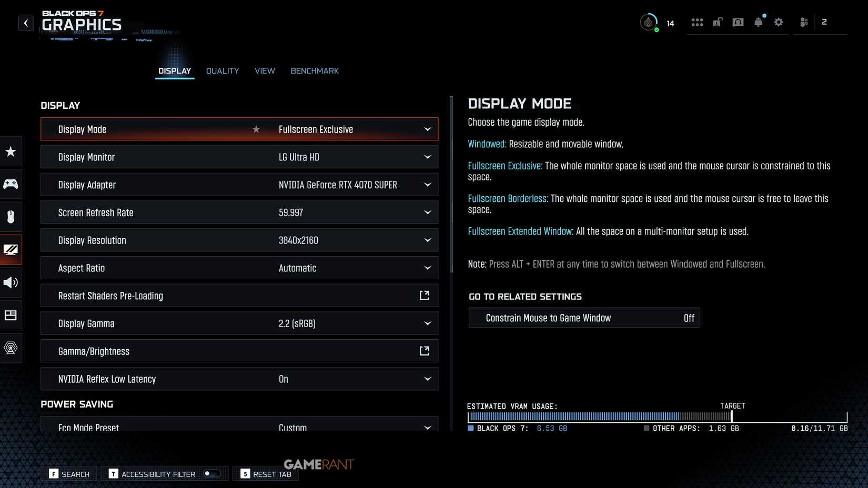Toggle the favorite star on Display Mode
This screenshot has width=868, height=488.
point(256,129)
